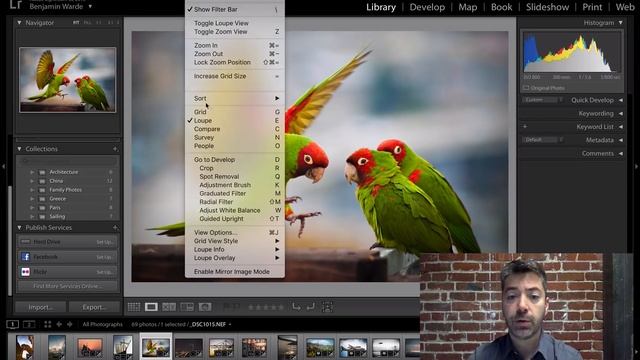This screenshot has height=360, width=640.
Task: Click second window display icon 2
Action: point(29,324)
